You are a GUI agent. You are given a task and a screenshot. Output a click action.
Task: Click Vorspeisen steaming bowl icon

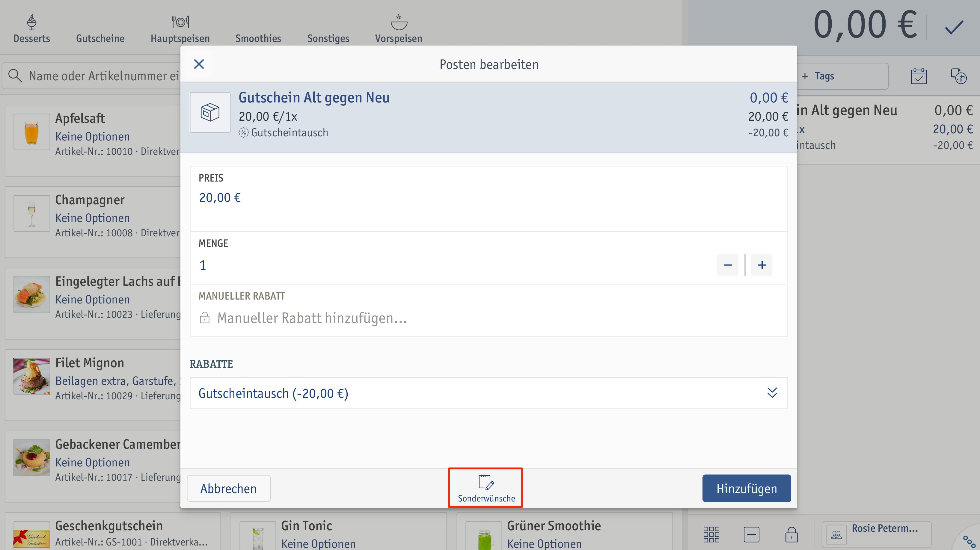399,22
